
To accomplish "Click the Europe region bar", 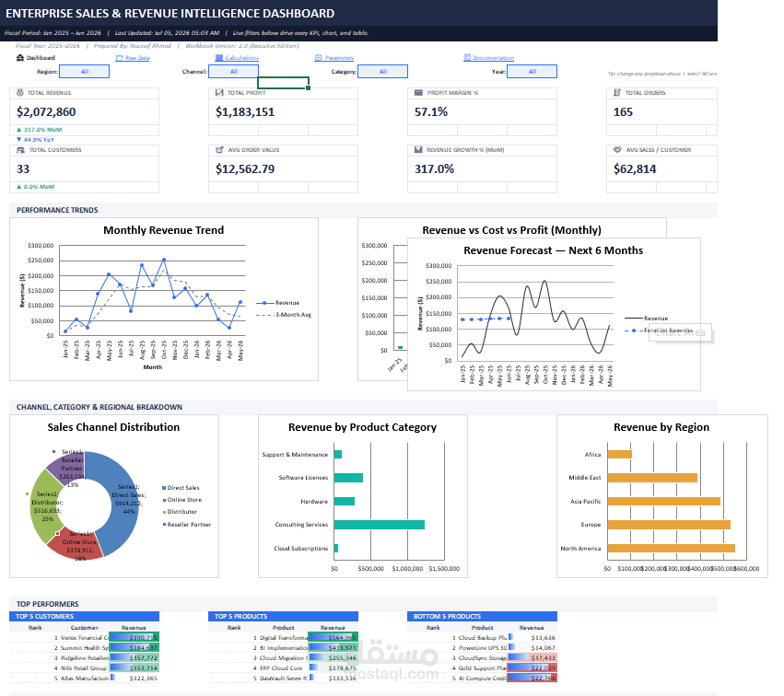I will click(669, 525).
